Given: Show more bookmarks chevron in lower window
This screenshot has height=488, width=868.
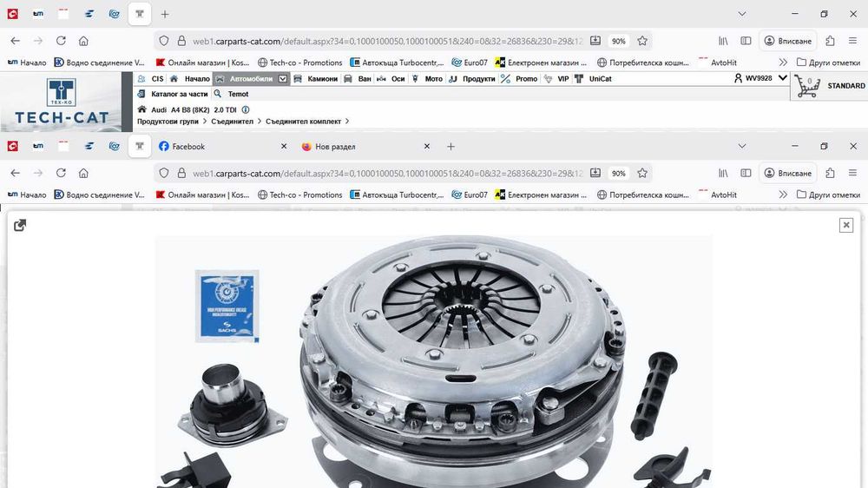Looking at the screenshot, I should pyautogui.click(x=783, y=195).
